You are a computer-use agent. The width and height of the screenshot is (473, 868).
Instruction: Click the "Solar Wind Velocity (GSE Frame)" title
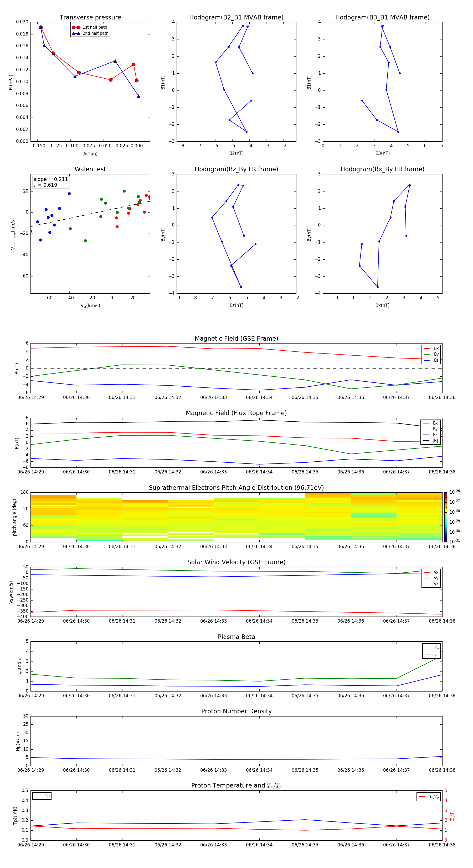[236, 562]
